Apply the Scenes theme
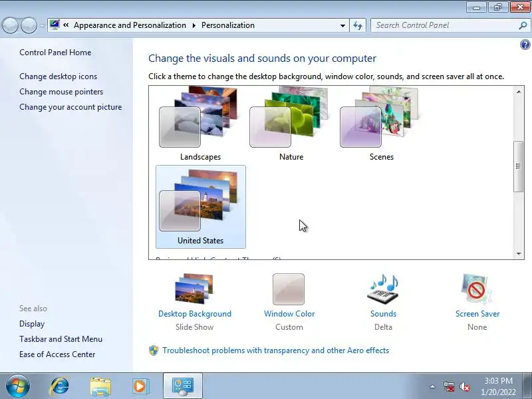This screenshot has width=532, height=399. click(381, 124)
